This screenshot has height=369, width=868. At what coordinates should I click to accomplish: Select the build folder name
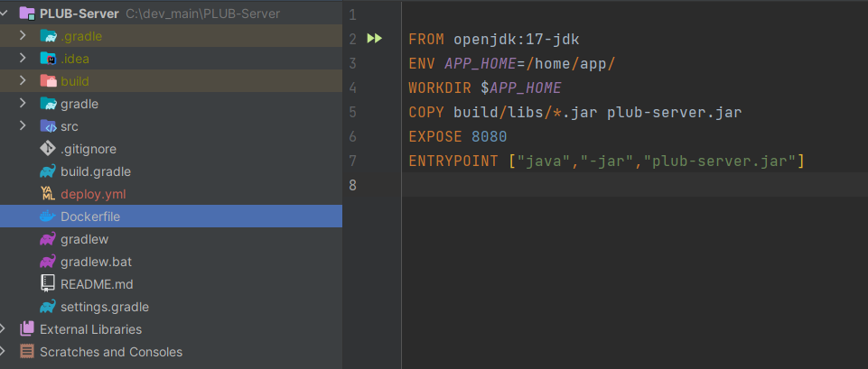pos(75,81)
